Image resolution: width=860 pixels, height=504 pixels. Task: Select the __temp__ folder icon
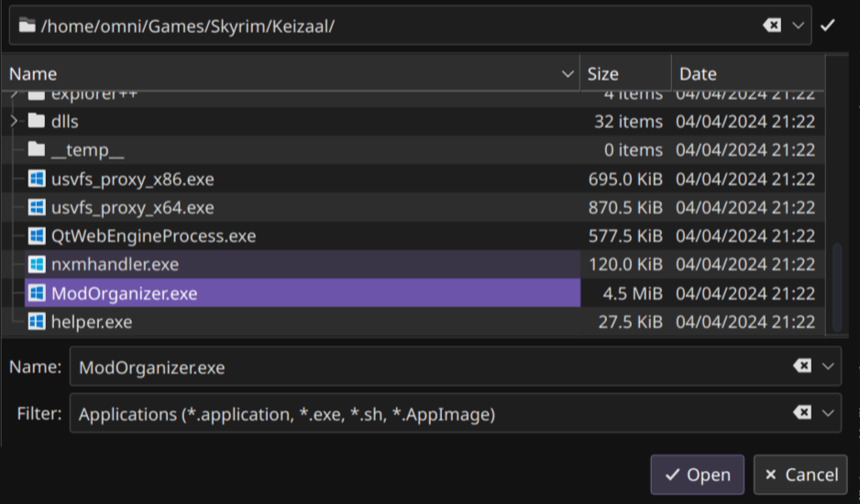pos(36,149)
